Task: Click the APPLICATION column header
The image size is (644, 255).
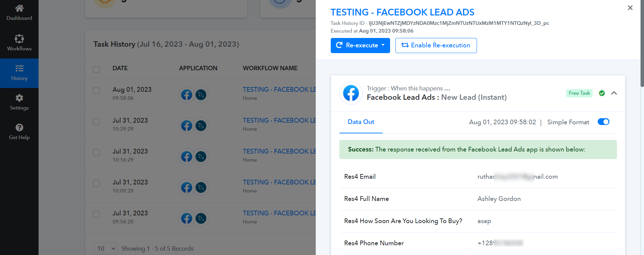Action: (x=198, y=68)
